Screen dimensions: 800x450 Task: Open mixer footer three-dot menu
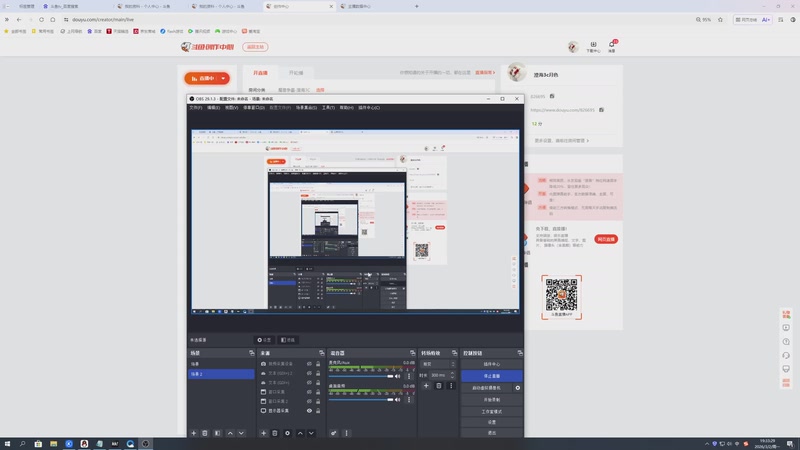(x=346, y=433)
